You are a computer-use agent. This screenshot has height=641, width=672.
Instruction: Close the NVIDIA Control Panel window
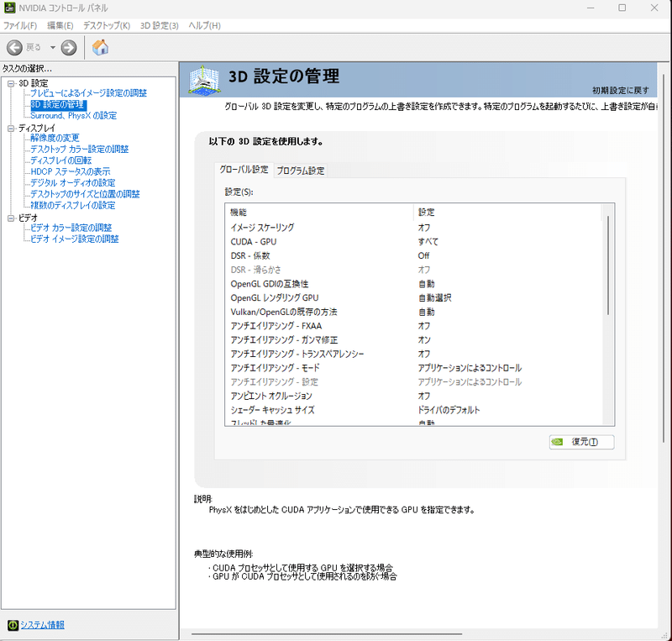coord(654,8)
